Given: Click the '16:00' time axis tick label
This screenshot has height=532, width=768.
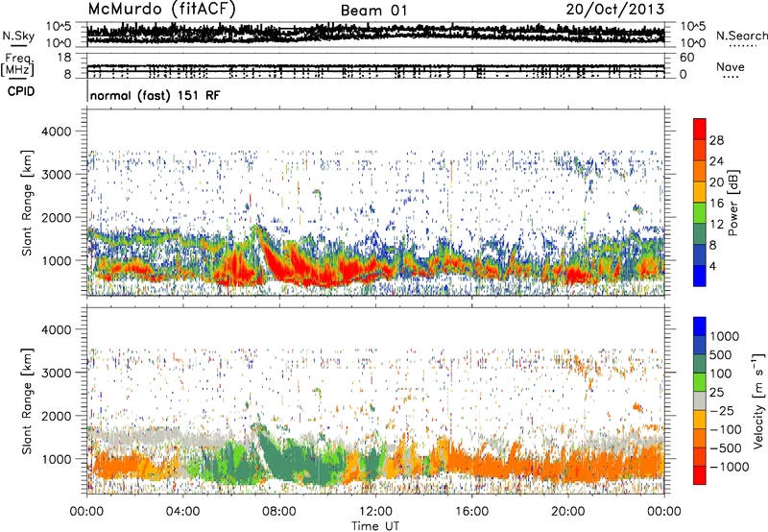Looking at the screenshot, I should [471, 512].
